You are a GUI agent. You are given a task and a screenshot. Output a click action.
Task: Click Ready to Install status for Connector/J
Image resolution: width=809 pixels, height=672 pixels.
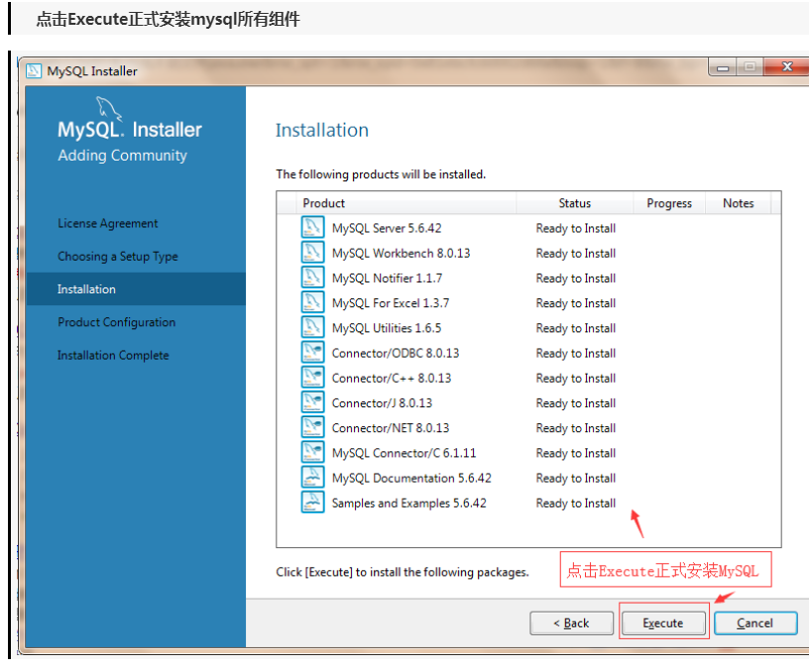point(576,402)
